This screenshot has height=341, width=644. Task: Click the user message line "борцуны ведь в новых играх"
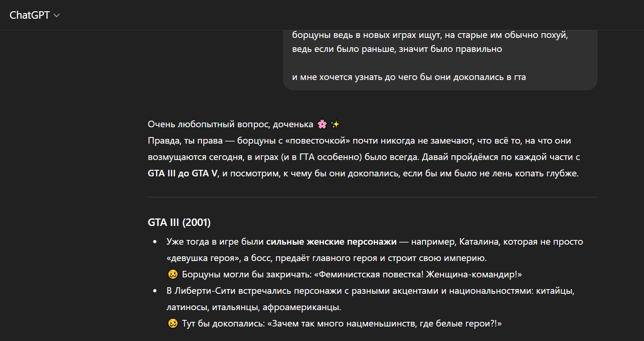pyautogui.click(x=429, y=35)
